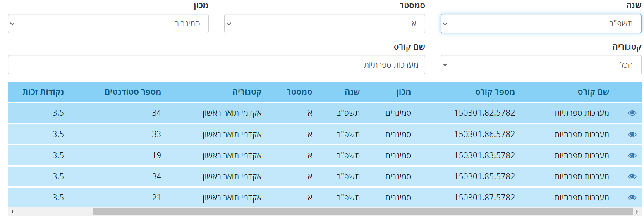
Task: Click the horizontal scrollbar thumb
Action: [362, 212]
